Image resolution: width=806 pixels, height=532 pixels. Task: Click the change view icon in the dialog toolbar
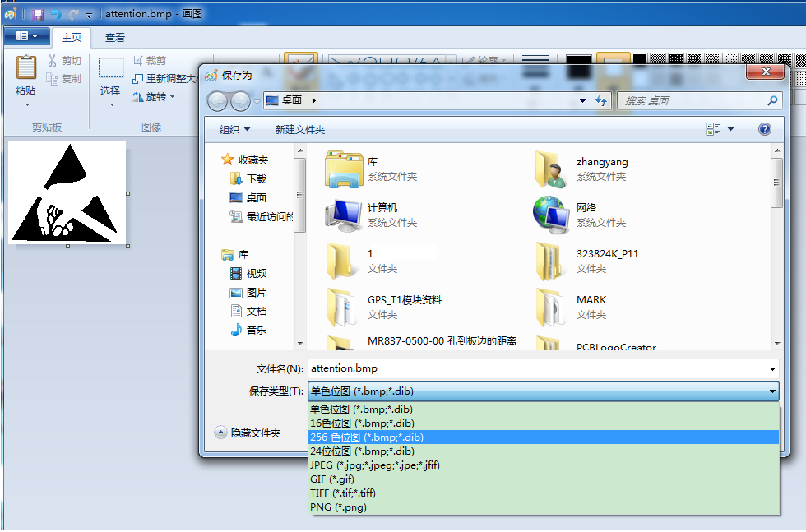coord(713,129)
